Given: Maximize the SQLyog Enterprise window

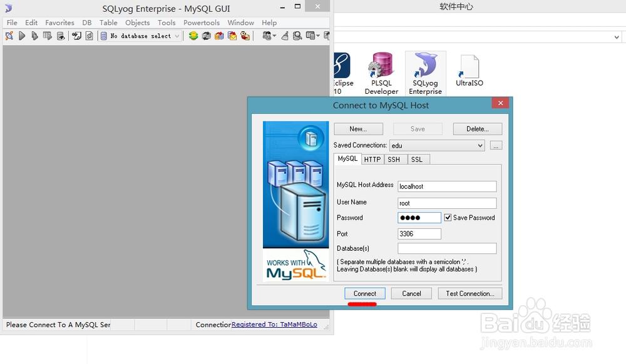Looking at the screenshot, I should [x=297, y=6].
